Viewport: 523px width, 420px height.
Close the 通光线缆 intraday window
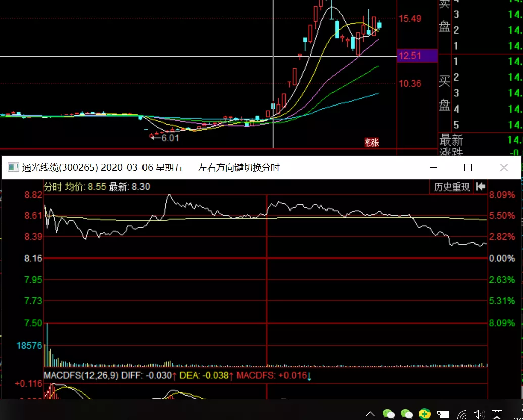(504, 168)
